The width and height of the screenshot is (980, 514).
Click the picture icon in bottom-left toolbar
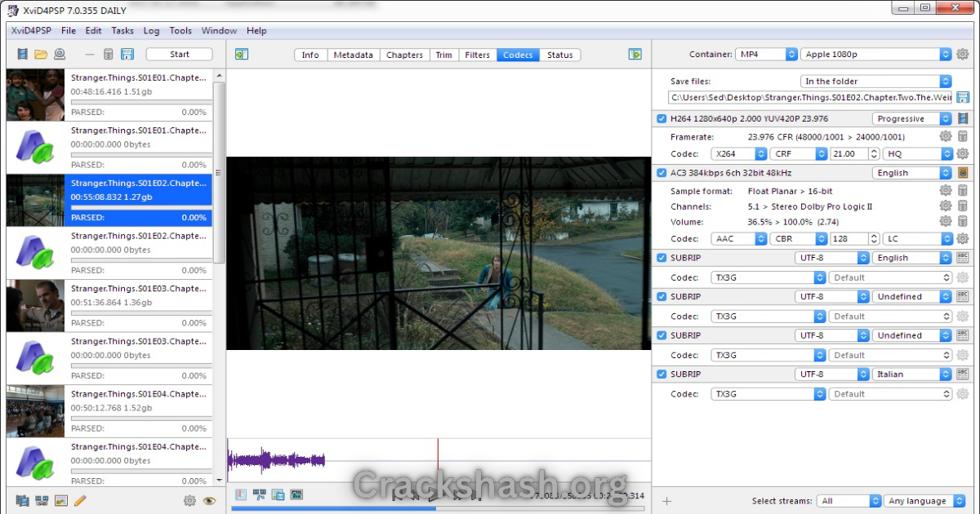pyautogui.click(x=60, y=501)
